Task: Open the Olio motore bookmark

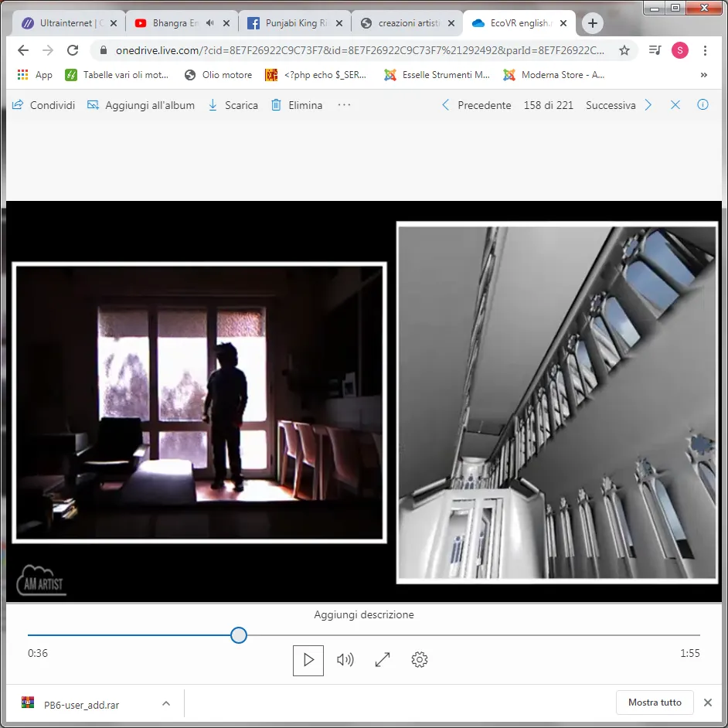Action: (218, 75)
